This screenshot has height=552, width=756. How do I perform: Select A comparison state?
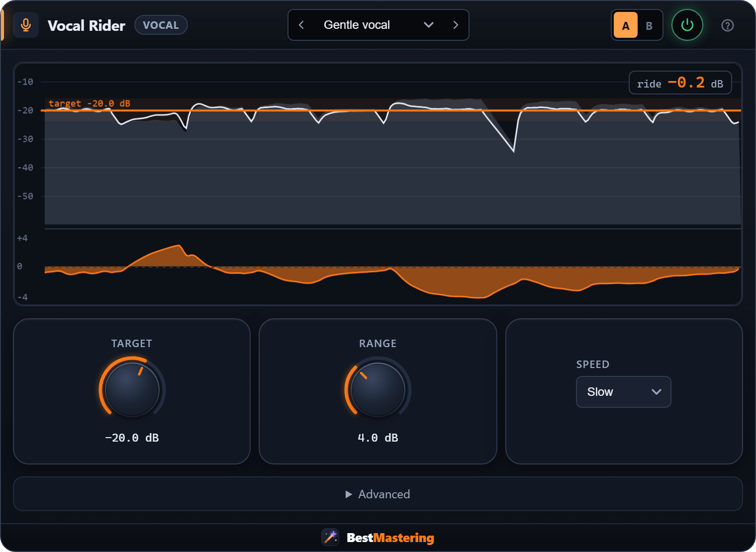click(x=626, y=25)
